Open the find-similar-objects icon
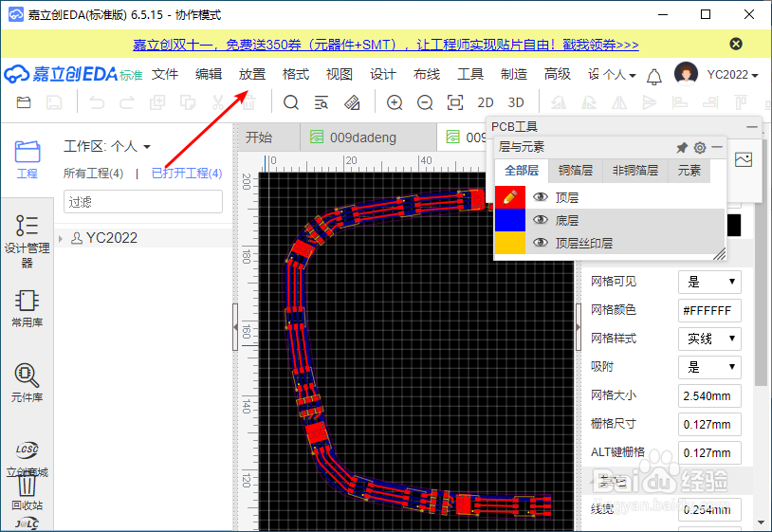 point(321,102)
